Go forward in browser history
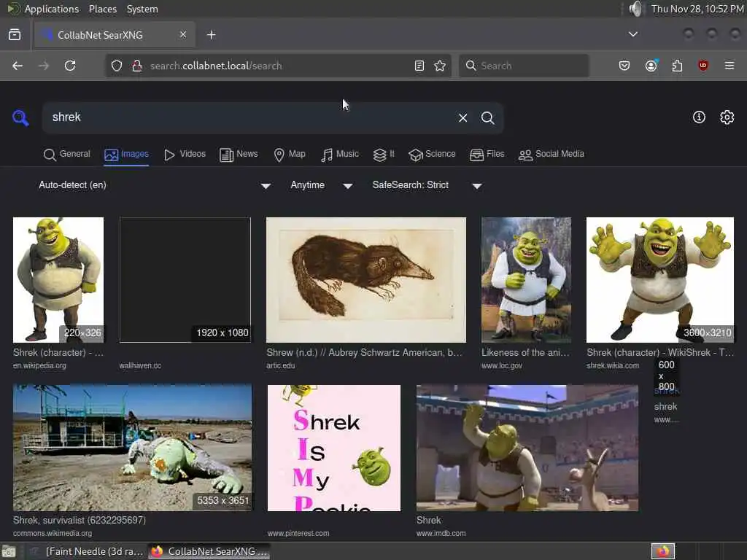The image size is (747, 560). [x=44, y=66]
